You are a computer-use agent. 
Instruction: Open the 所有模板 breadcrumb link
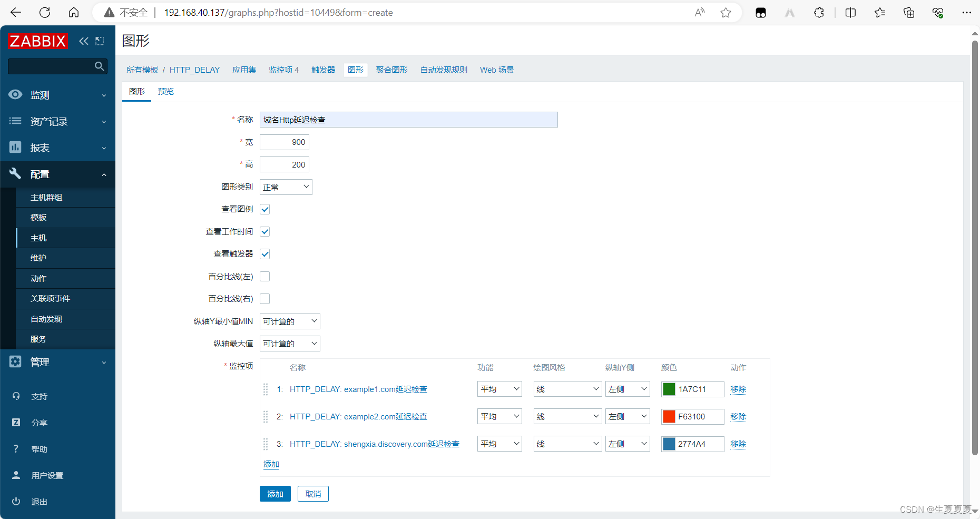click(142, 70)
